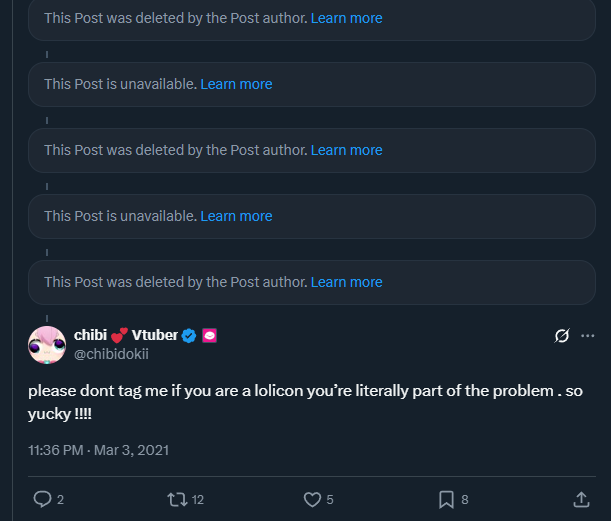
Task: Click the pink affiliate badge icon
Action: click(209, 335)
